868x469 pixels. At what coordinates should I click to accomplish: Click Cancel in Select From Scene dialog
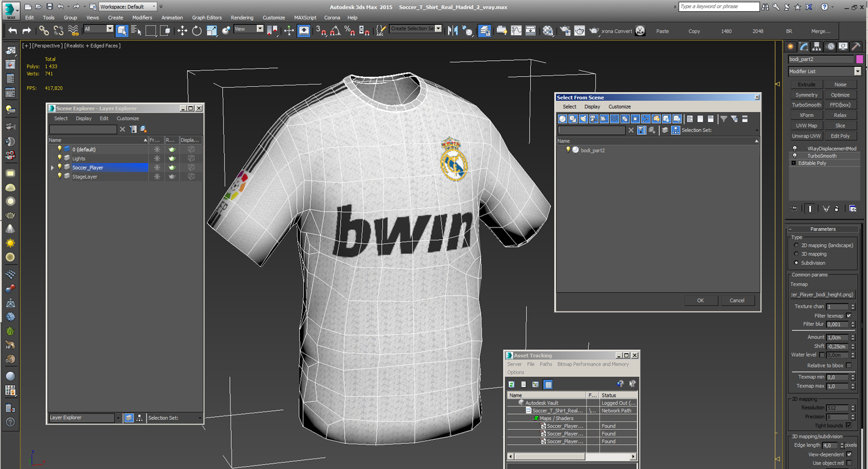(737, 300)
